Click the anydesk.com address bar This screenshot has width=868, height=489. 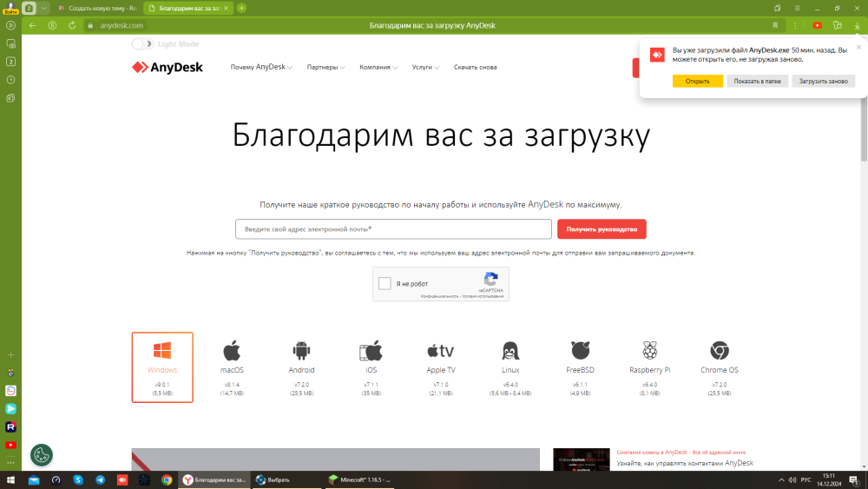tap(122, 25)
